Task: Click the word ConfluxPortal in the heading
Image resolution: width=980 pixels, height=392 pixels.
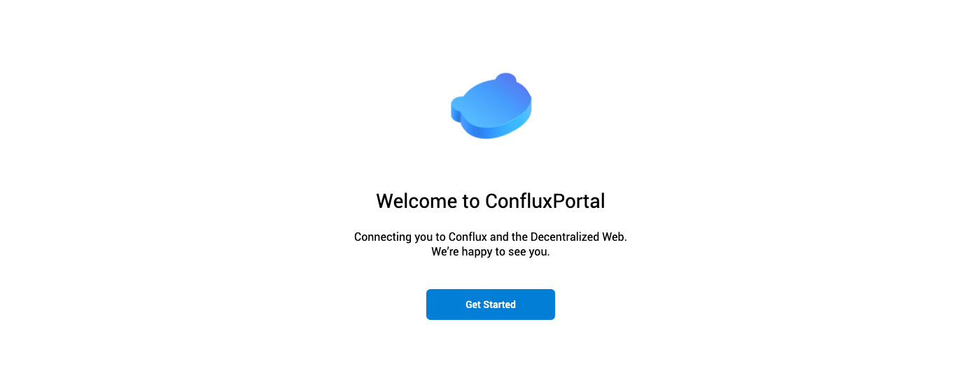Action: [545, 201]
